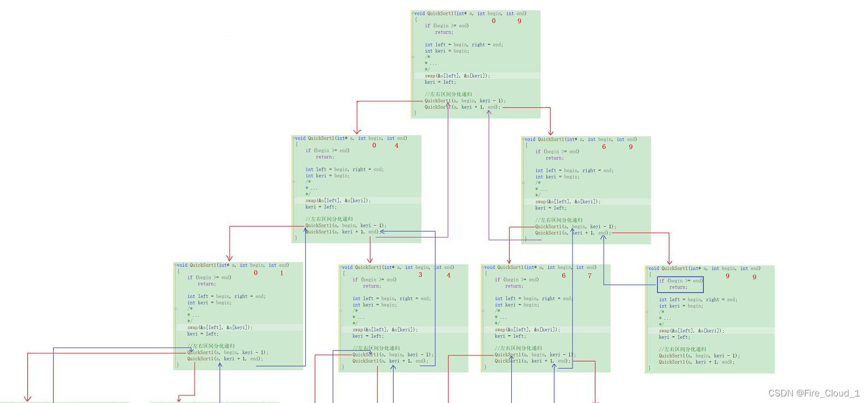Screen dimensions: 868x403
Task: Collapse the comment fold marker in the 0 4 block
Action: pyautogui.click(x=293, y=181)
